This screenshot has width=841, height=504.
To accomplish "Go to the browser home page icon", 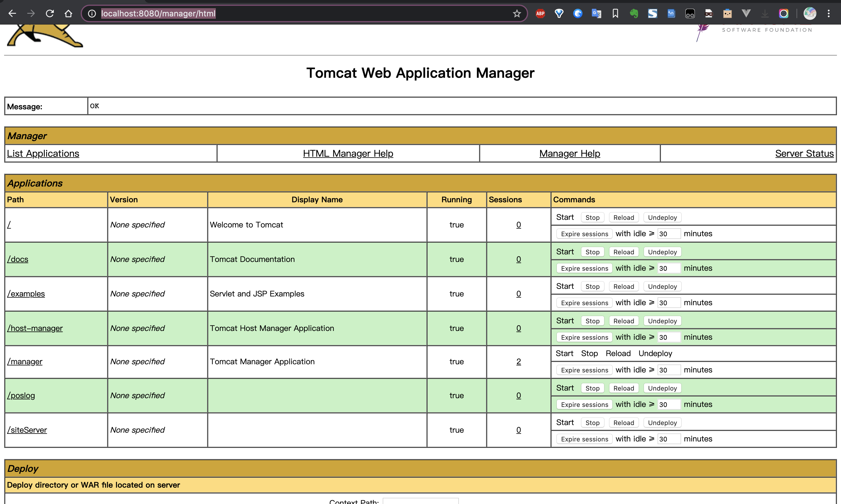I will coord(68,13).
